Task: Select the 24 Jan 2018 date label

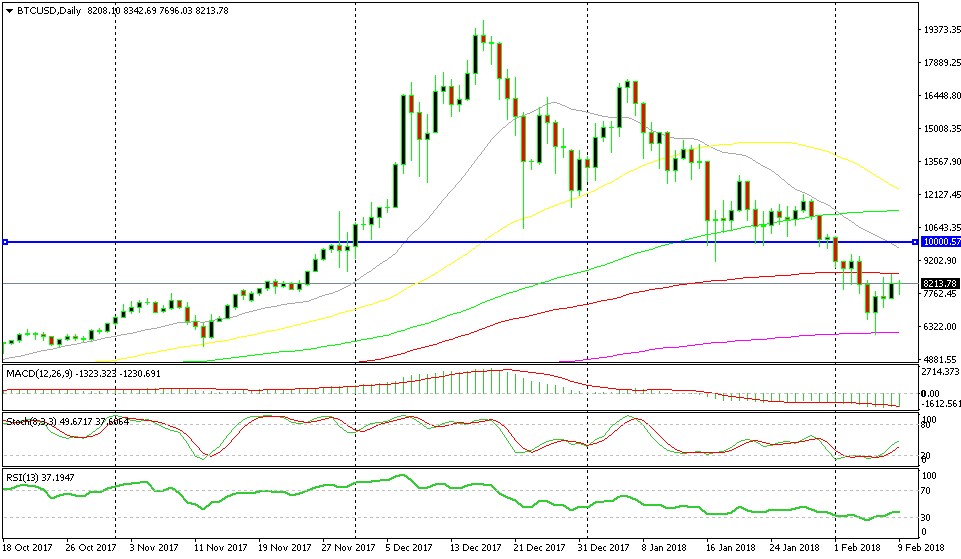Action: pos(794,547)
